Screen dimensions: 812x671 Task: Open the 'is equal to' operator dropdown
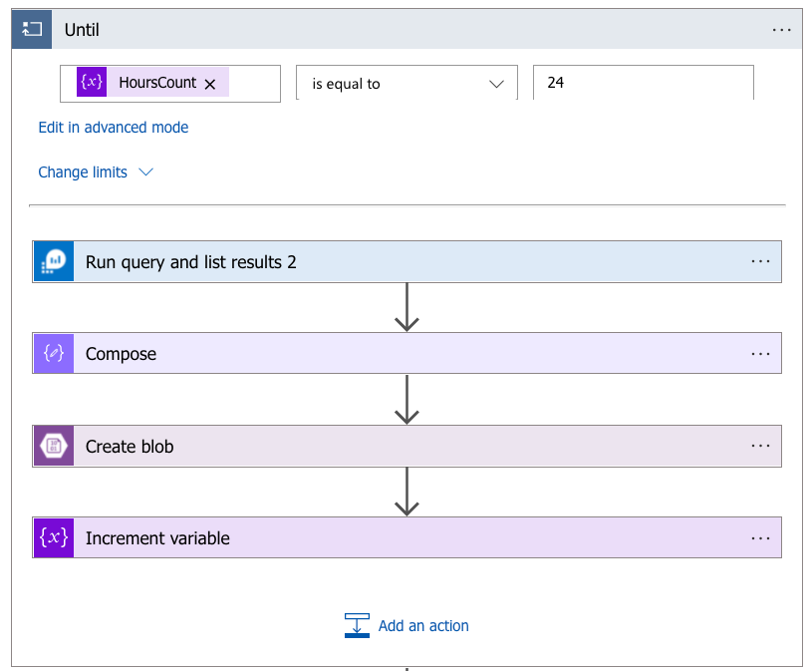click(406, 84)
